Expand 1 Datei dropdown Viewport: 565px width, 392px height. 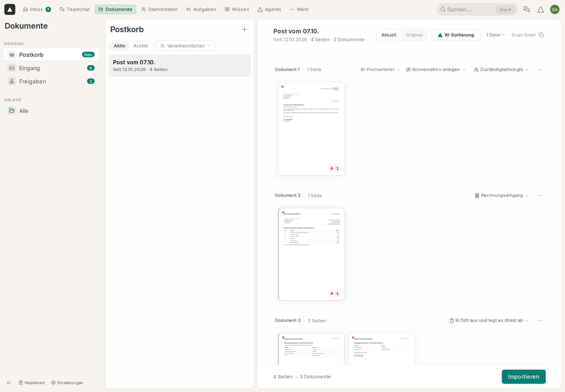tap(495, 35)
